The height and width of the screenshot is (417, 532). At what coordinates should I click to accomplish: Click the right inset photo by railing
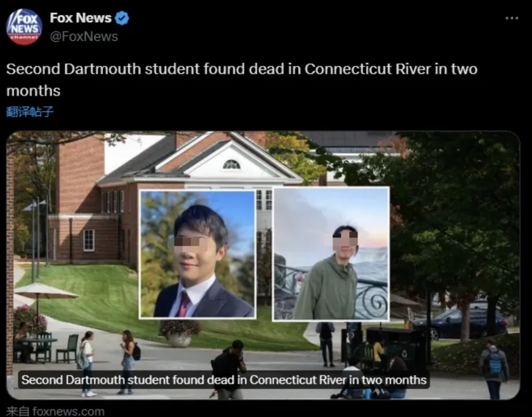tap(331, 253)
